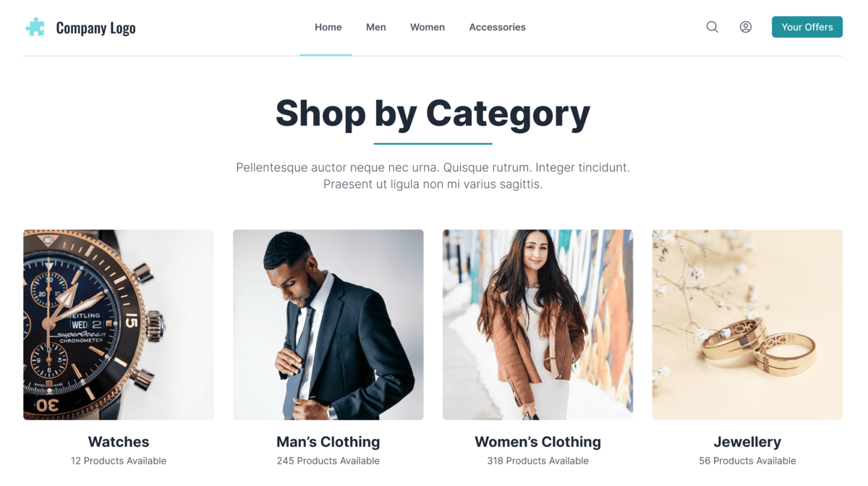Click the Watches category title

(119, 441)
